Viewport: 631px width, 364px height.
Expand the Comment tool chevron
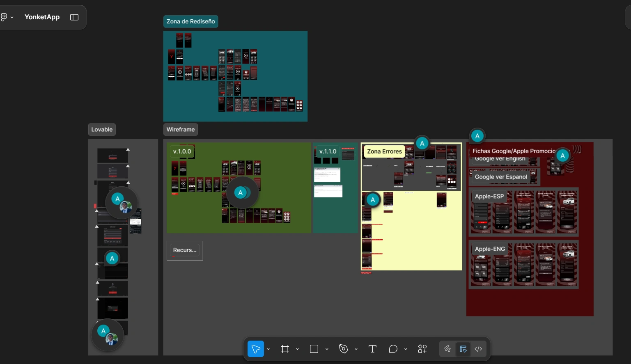406,349
